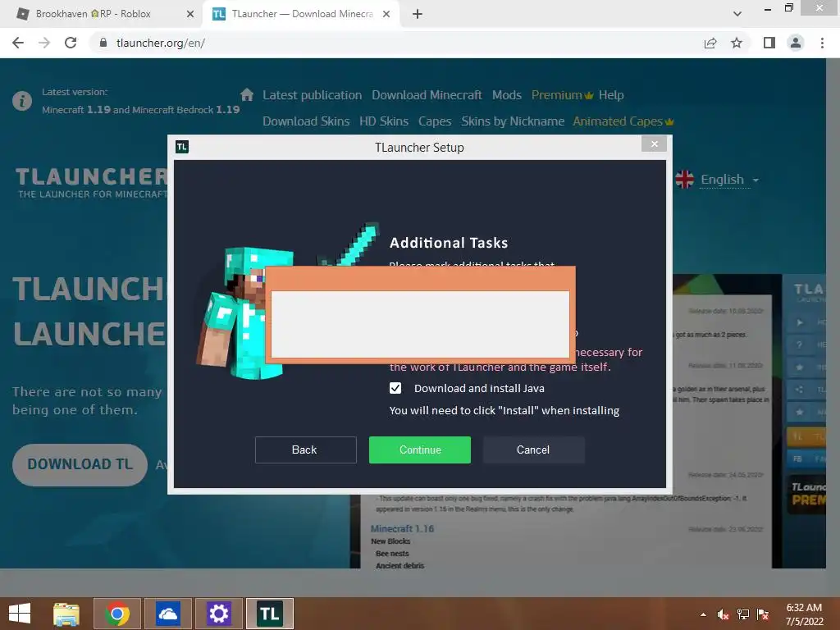Expand the English language dropdown
The height and width of the screenshot is (630, 840).
[x=729, y=180]
